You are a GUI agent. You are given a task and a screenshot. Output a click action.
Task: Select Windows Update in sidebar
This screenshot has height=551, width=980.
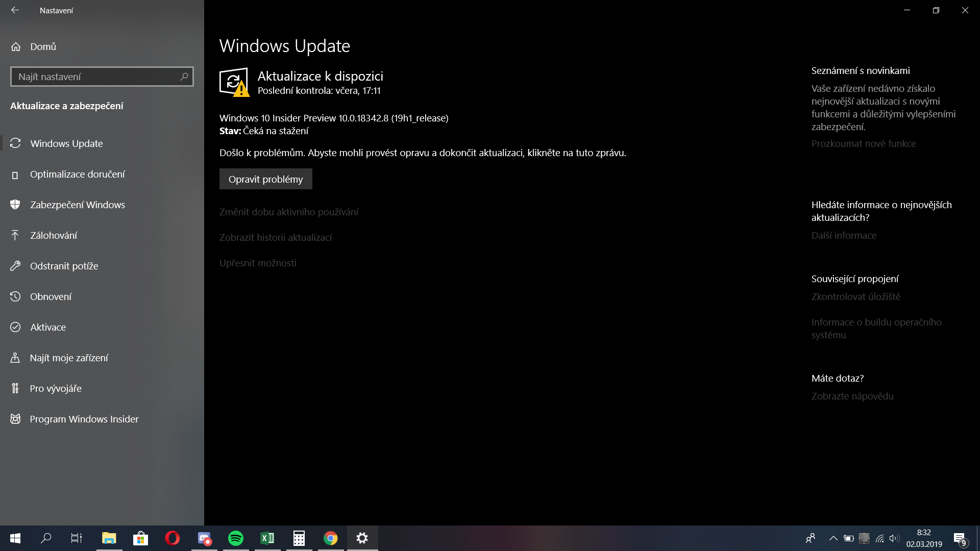[x=66, y=143]
